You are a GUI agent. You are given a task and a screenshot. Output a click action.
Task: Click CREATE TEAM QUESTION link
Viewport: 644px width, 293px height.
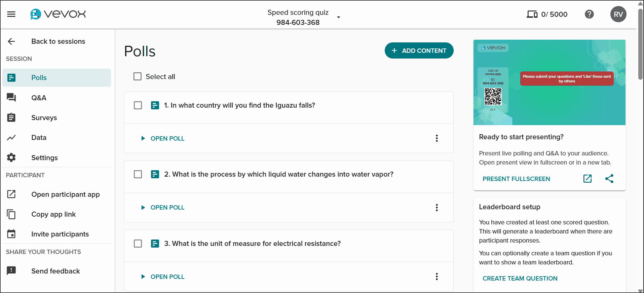point(520,278)
